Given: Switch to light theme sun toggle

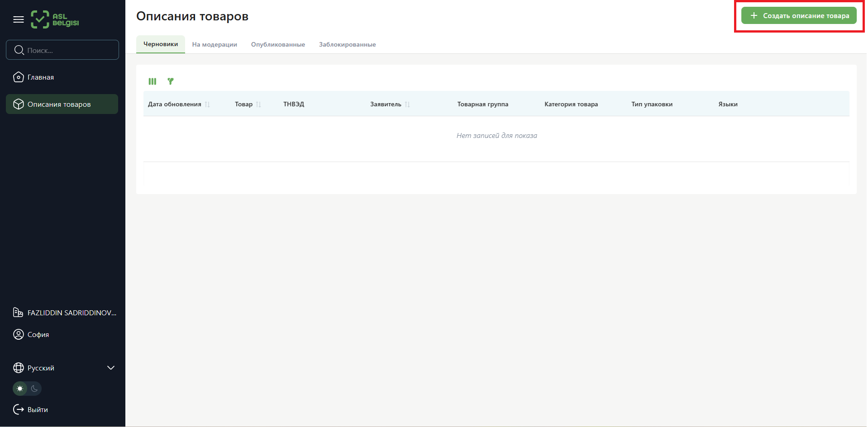Looking at the screenshot, I should tap(20, 389).
